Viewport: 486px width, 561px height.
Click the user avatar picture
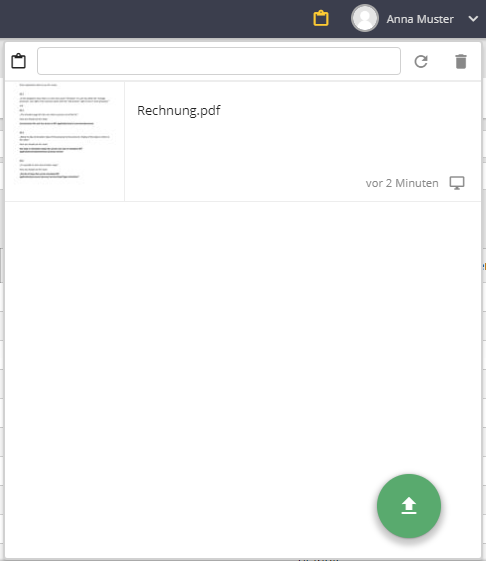[x=365, y=18]
